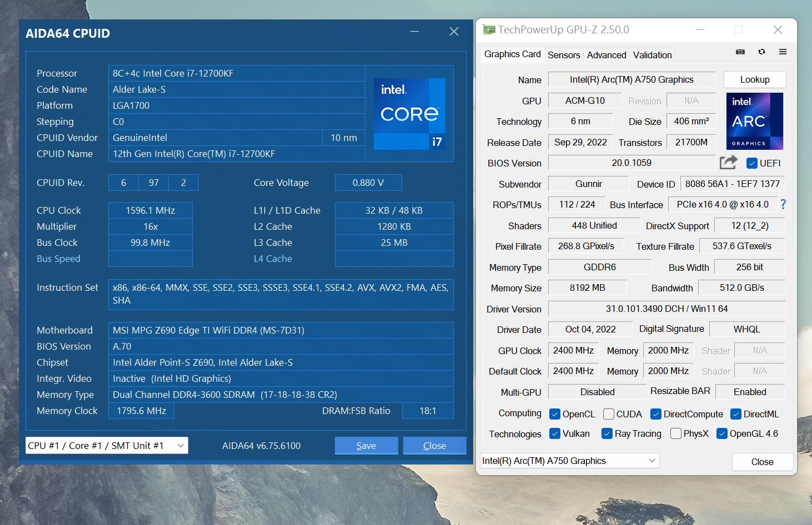812x525 pixels.
Task: Uncheck the OpenCL checkbox
Action: [x=554, y=413]
